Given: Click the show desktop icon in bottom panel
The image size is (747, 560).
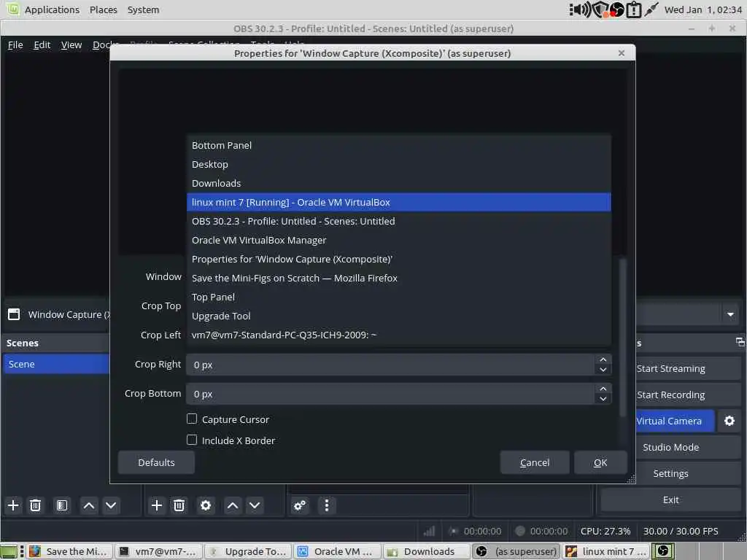Looking at the screenshot, I should (x=9, y=551).
